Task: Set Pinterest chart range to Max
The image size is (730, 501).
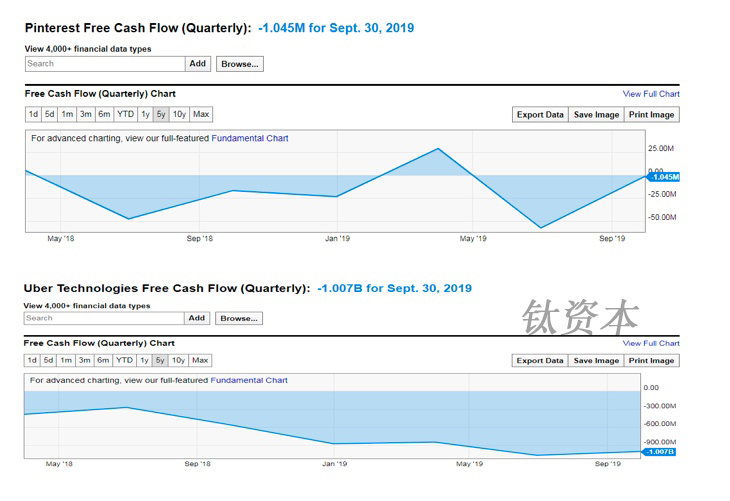Action: (201, 114)
